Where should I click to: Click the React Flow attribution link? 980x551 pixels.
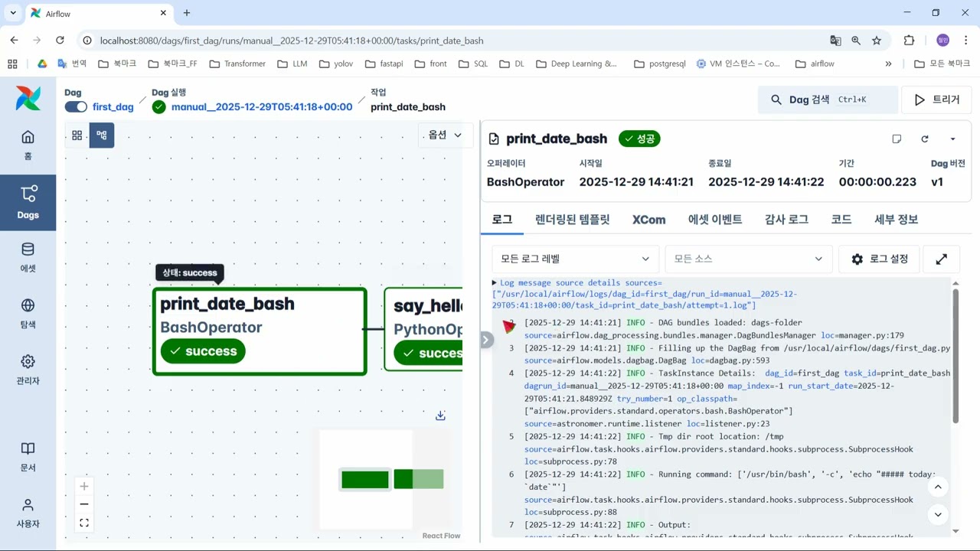tap(441, 536)
